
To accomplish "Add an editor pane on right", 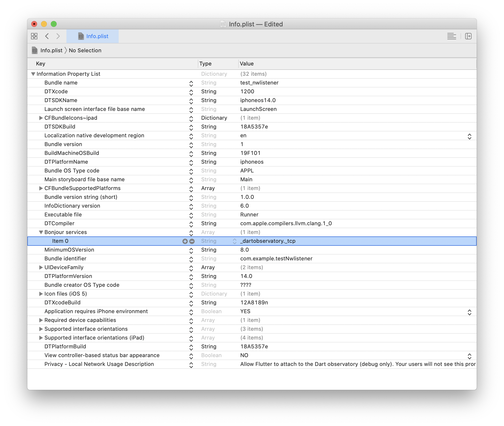I will click(x=468, y=36).
